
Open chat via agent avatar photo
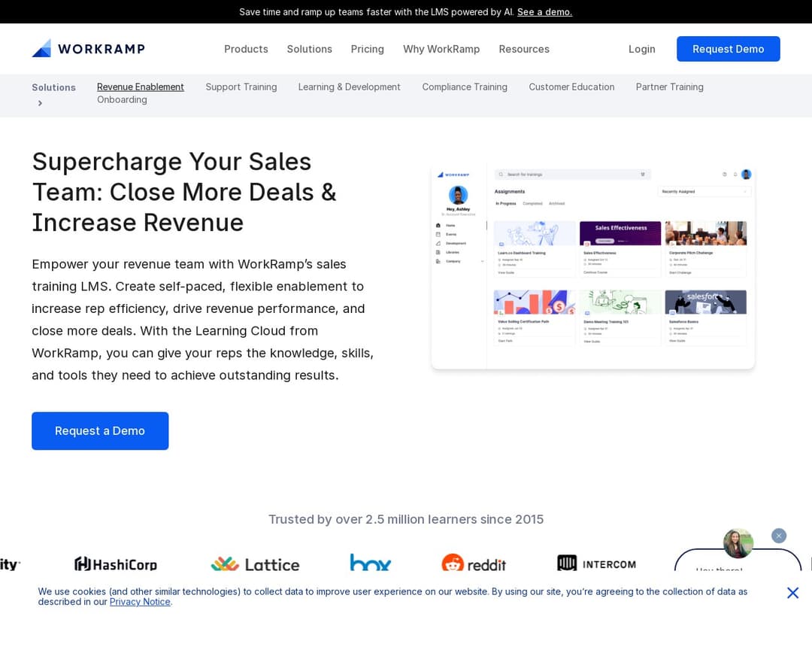coord(738,543)
